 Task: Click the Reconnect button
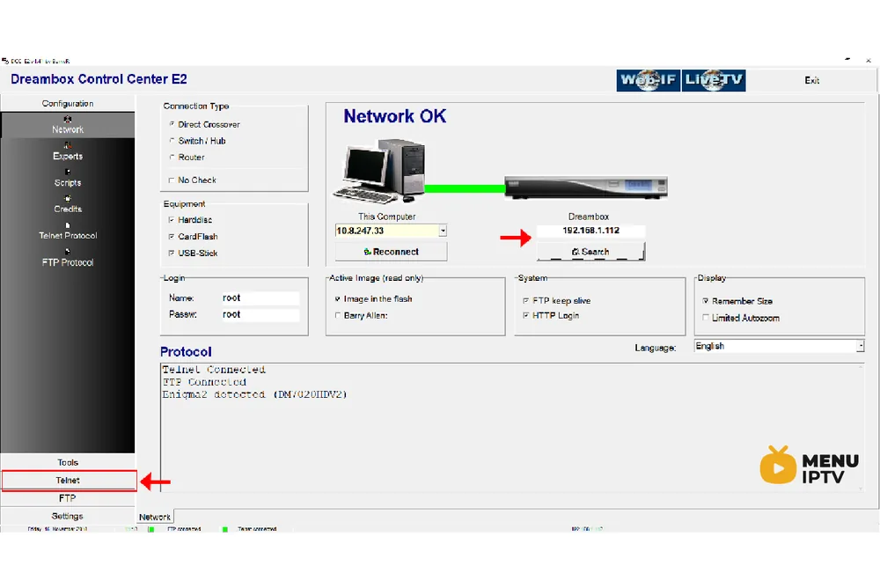coord(392,252)
